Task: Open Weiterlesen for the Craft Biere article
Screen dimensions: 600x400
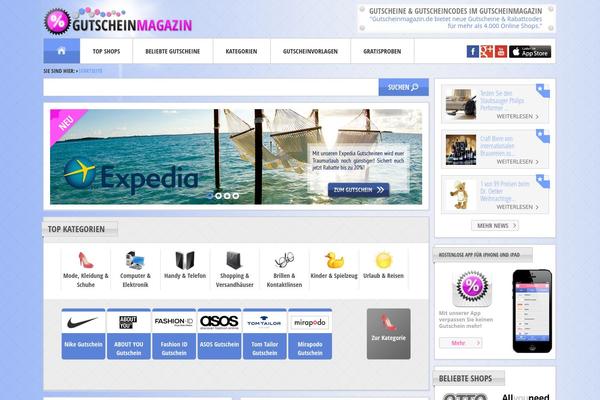Action: (517, 162)
